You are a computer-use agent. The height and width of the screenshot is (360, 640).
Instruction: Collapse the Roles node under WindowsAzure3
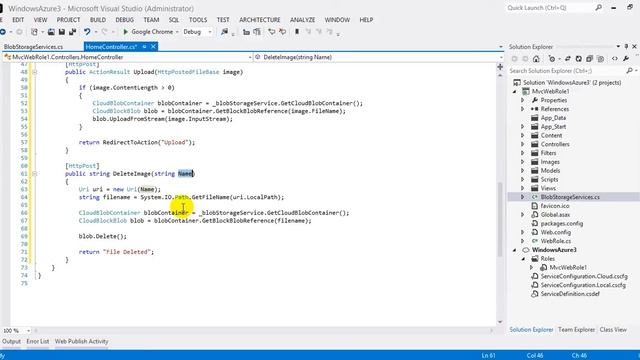(x=523, y=259)
